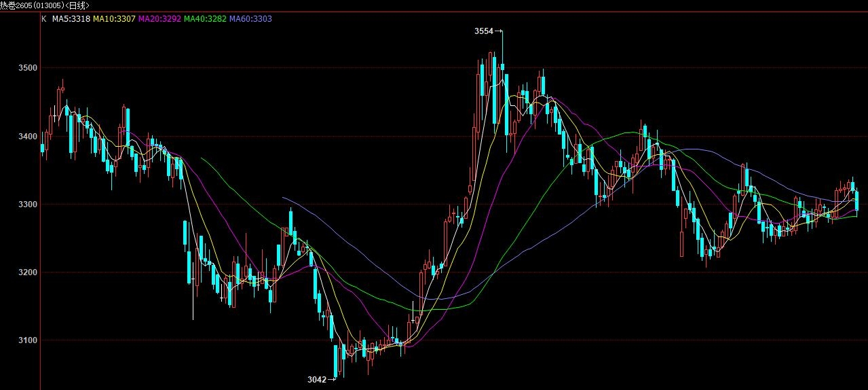Click the 3554 high price marker

[x=483, y=31]
